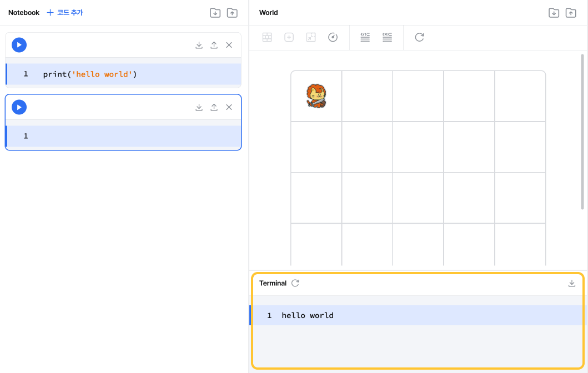Download the second code cell
588x373 pixels.
199,107
